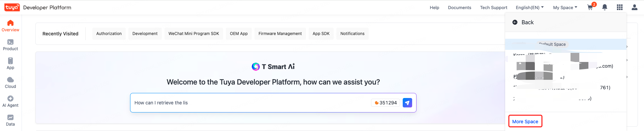
Task: Expand the Default Space entry chevron
Action: point(626,46)
